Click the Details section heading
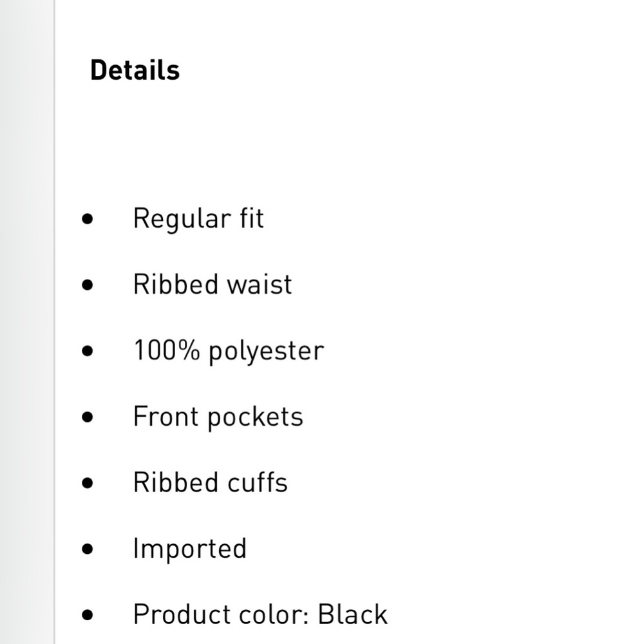 pos(135,70)
